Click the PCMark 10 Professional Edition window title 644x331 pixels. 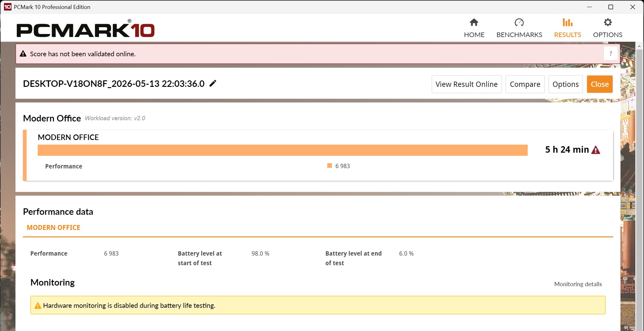click(52, 7)
